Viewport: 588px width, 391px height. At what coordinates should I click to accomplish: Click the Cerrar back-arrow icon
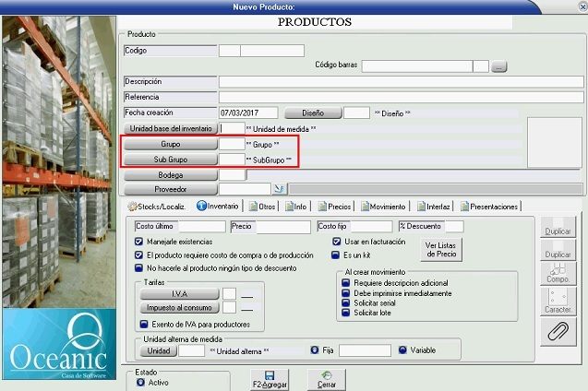[327, 374]
